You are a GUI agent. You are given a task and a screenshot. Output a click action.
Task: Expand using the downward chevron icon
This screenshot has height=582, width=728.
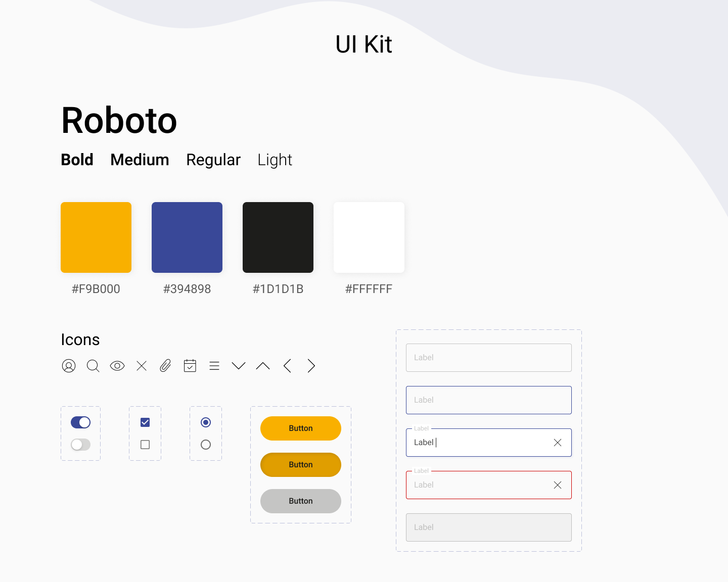239,366
